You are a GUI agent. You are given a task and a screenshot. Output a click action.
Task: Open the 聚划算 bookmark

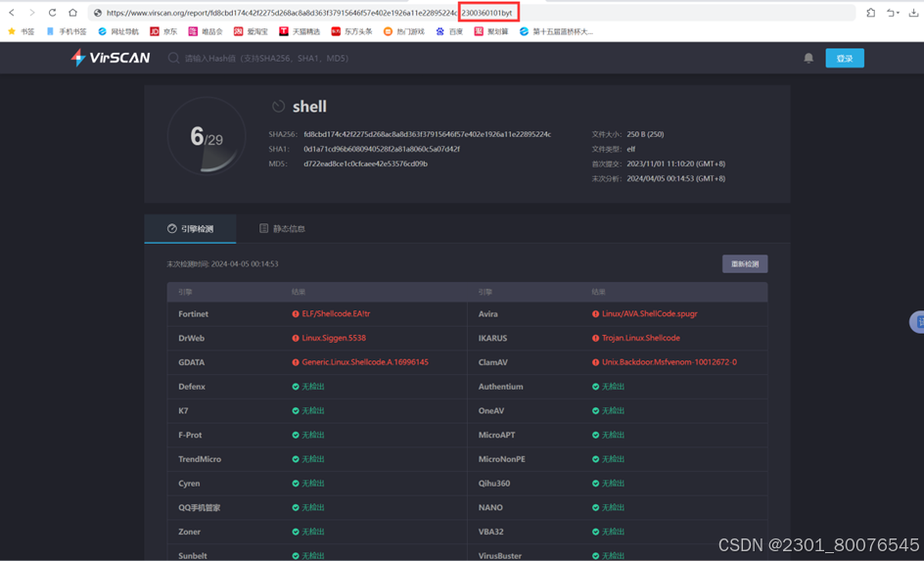pos(491,31)
